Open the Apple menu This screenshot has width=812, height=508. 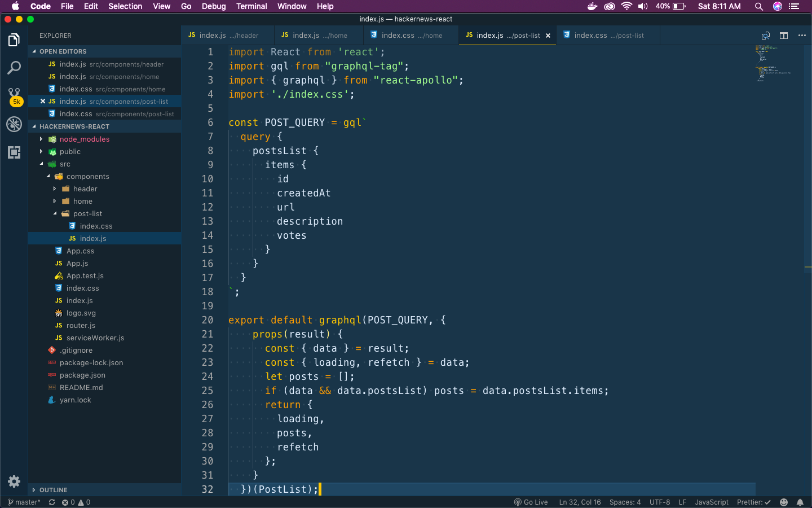[x=15, y=6]
